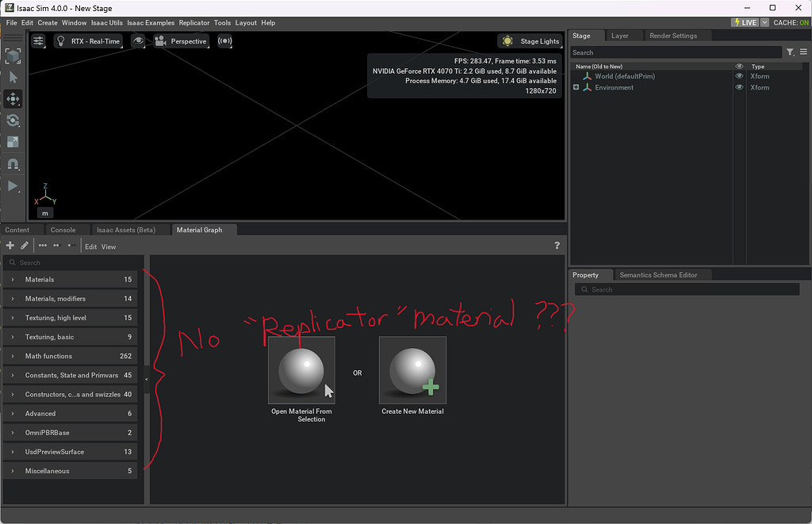Enable snapping with the magnet icon
The image size is (812, 524).
click(x=13, y=164)
